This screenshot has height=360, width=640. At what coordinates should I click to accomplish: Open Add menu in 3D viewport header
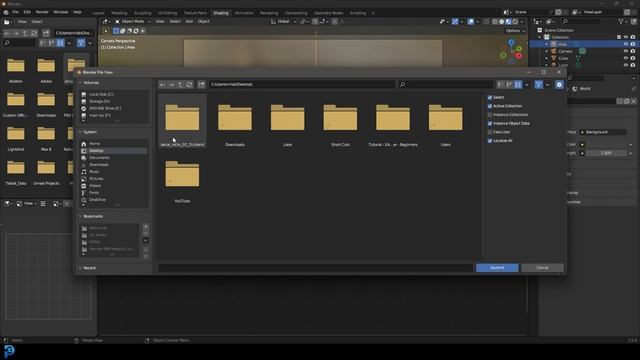click(x=189, y=21)
